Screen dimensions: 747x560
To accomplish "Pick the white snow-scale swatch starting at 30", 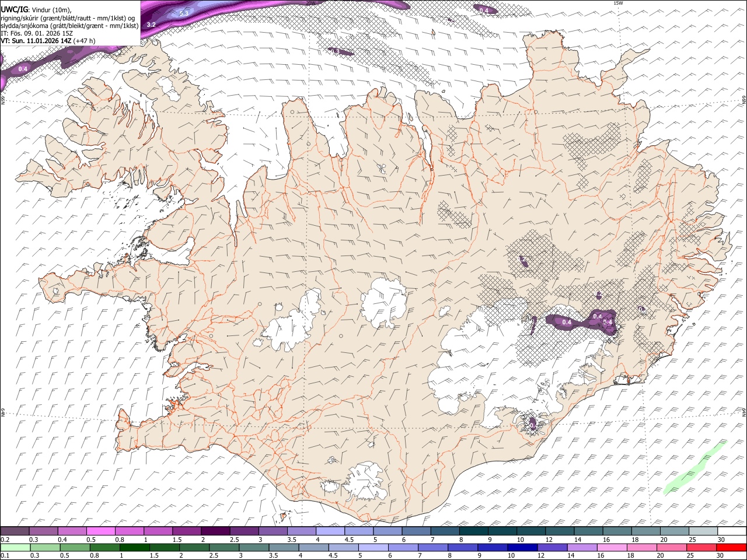I will pos(732,531).
